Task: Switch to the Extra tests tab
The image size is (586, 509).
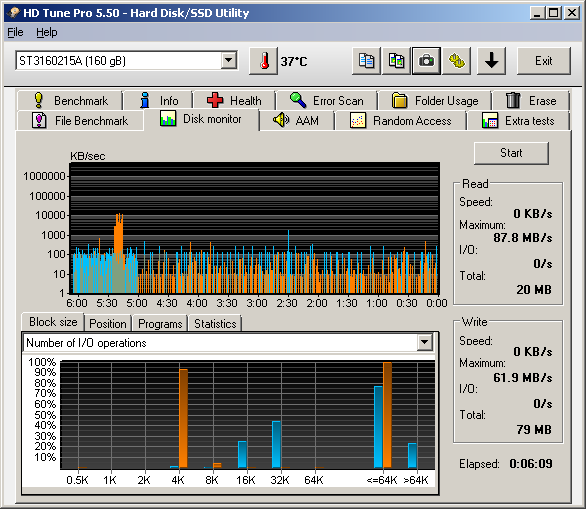Action: (518, 120)
